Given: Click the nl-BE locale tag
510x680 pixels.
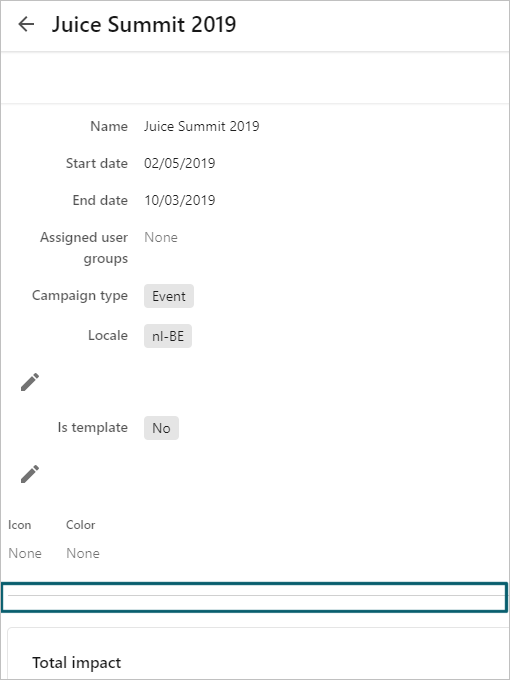Looking at the screenshot, I should pos(168,336).
